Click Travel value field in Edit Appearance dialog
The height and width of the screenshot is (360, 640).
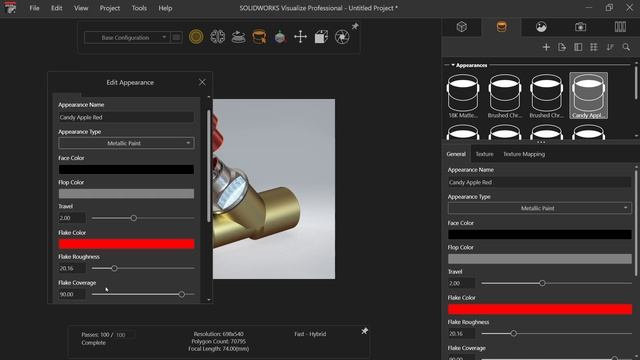pos(72,218)
